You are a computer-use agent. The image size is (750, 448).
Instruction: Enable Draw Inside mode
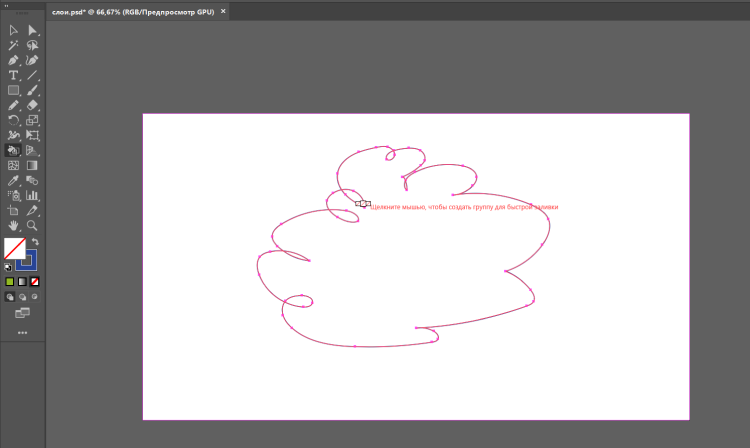34,297
